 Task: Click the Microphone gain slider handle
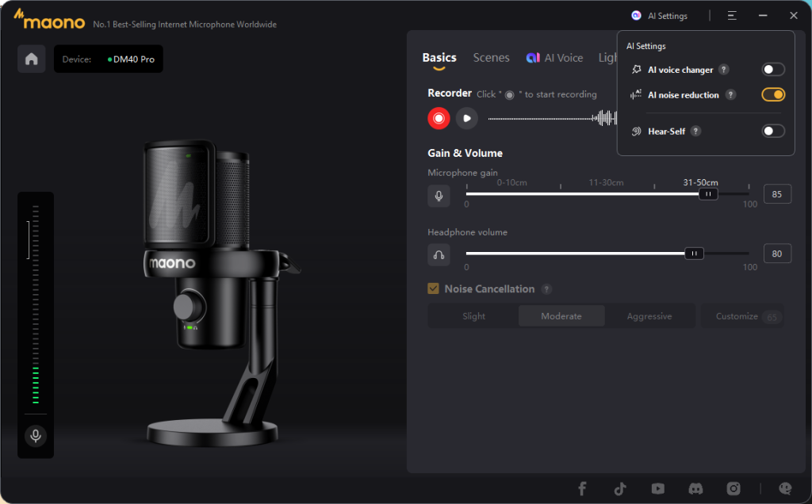[708, 194]
